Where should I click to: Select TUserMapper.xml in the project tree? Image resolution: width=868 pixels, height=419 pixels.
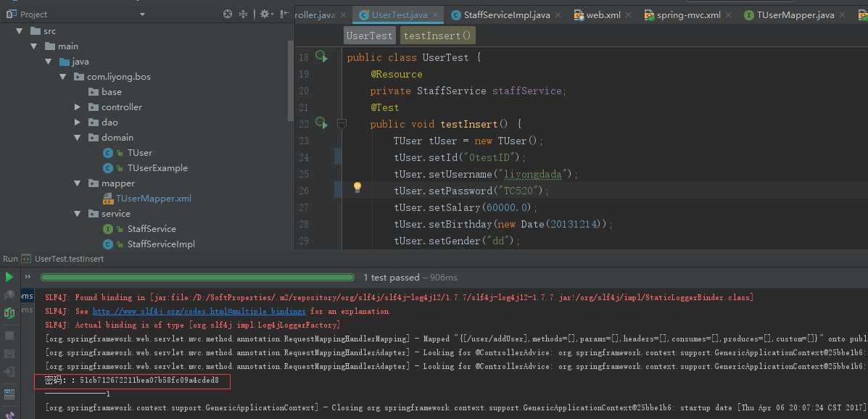[x=153, y=199]
